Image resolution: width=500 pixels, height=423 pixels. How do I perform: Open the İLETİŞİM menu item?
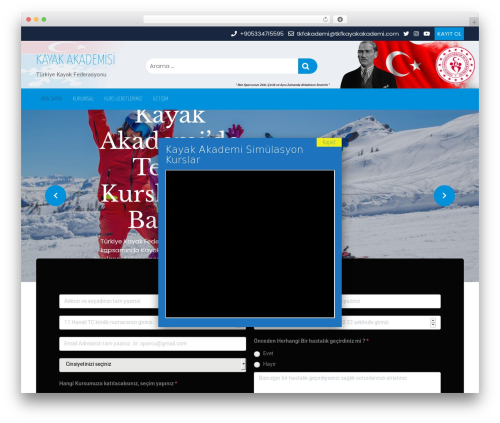click(x=160, y=99)
